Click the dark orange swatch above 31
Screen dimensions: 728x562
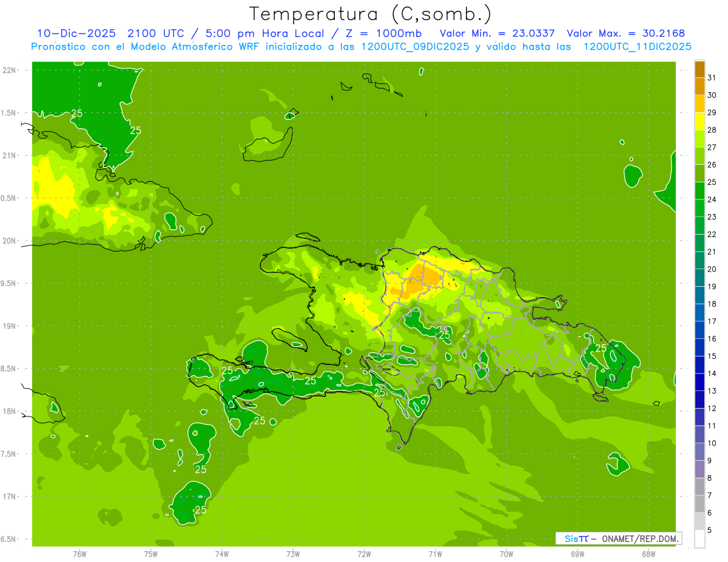point(699,69)
